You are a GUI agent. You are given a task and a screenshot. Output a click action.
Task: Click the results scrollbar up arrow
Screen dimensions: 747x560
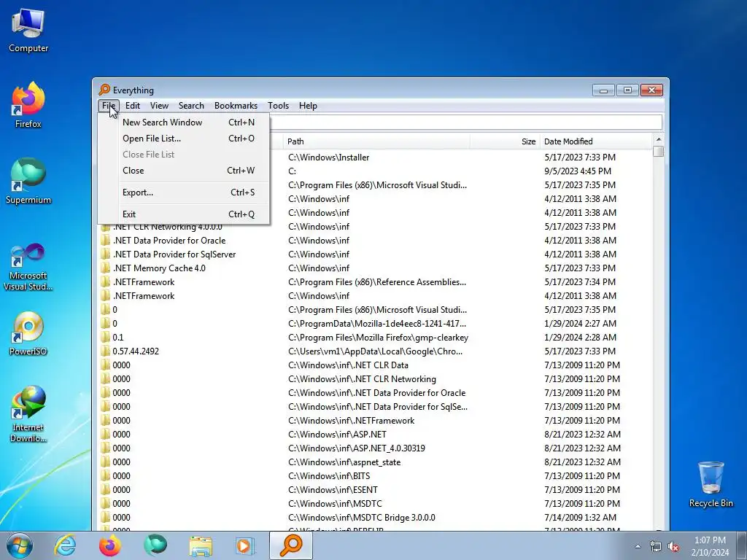pos(659,139)
